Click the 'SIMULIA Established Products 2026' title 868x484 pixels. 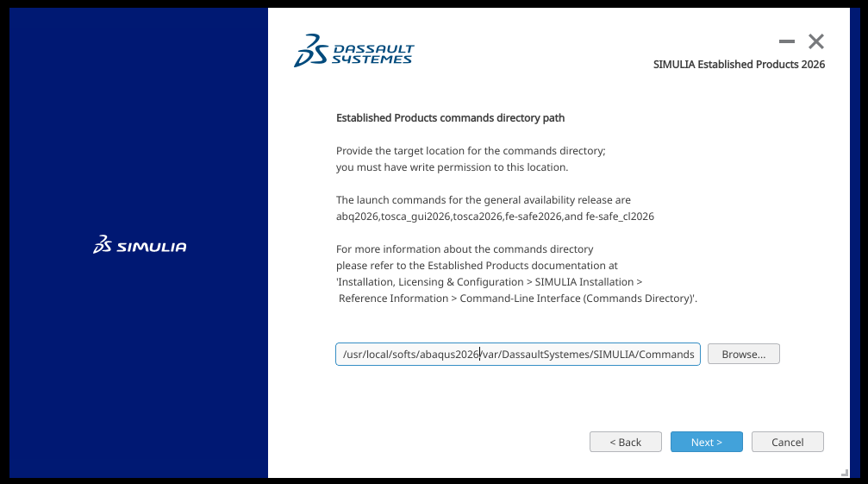click(x=739, y=64)
